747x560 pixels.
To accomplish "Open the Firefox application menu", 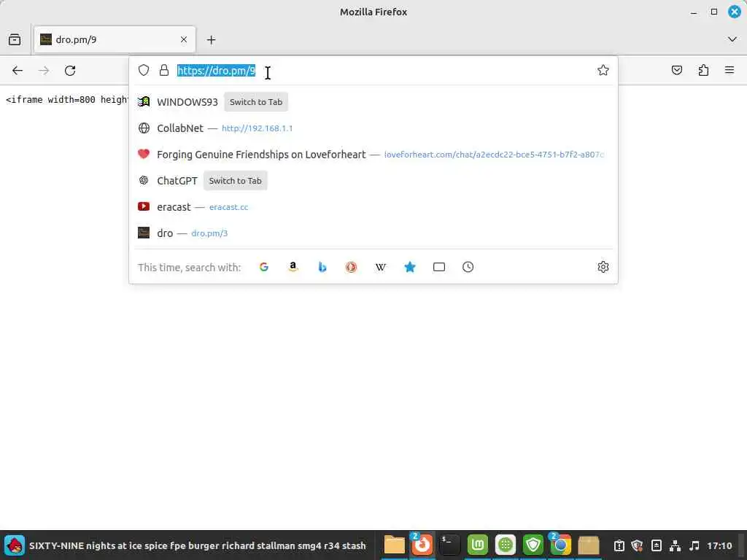I will [x=729, y=71].
